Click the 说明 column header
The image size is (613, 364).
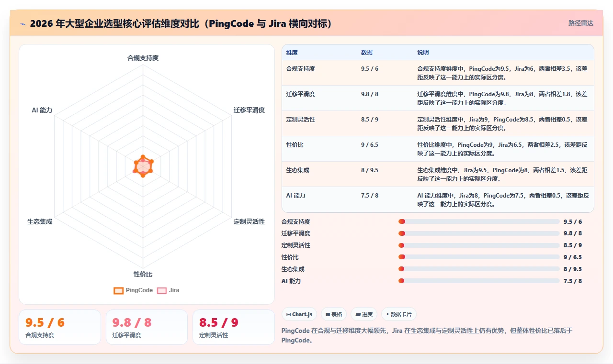(423, 53)
